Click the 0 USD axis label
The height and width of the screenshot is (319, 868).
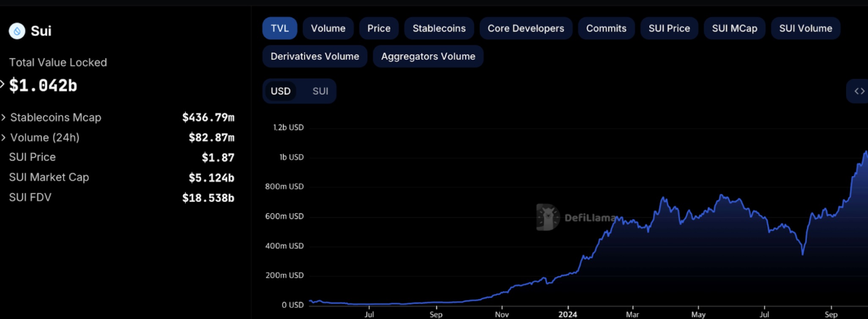[293, 305]
